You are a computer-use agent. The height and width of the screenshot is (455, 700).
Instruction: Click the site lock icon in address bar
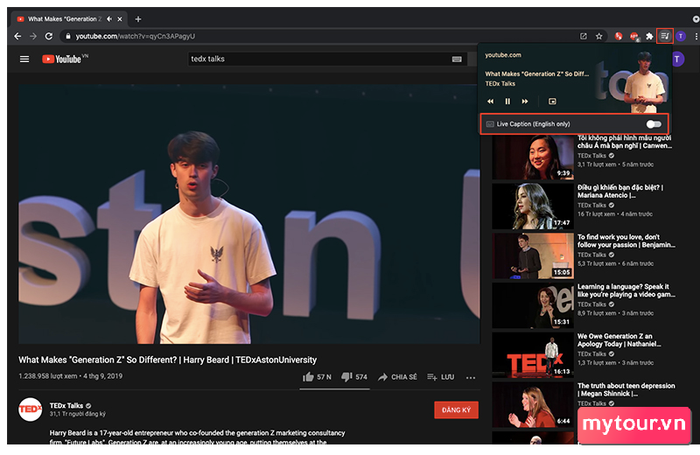pos(68,36)
